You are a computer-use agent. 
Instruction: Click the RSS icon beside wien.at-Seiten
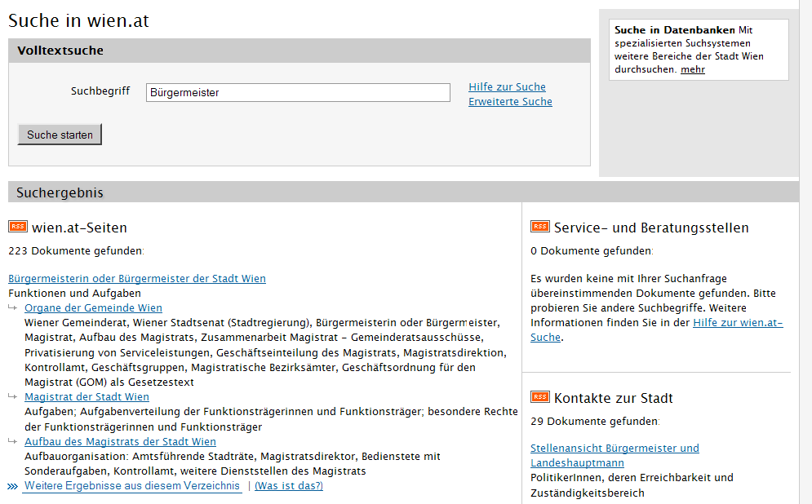(18, 227)
